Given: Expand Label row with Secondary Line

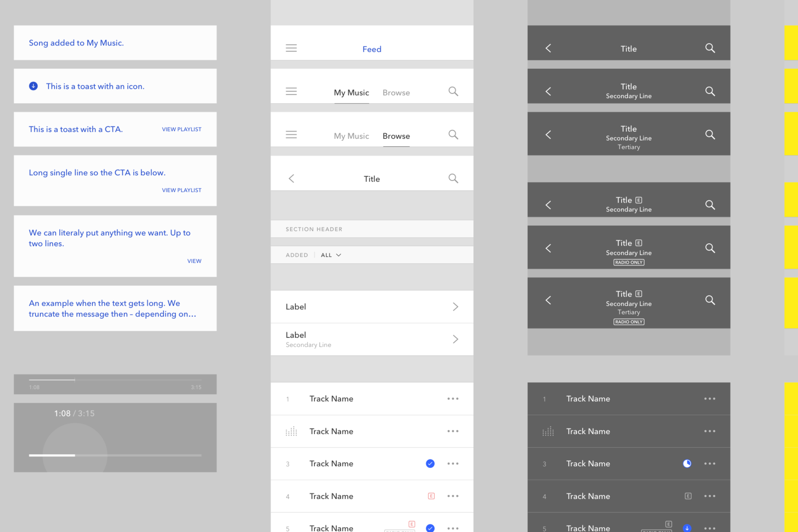Looking at the screenshot, I should (455, 339).
